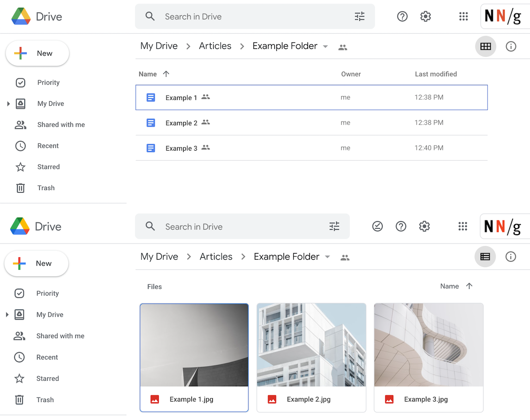
Task: Click Help icon in the thumbnail-view Drive window
Action: pyautogui.click(x=401, y=226)
